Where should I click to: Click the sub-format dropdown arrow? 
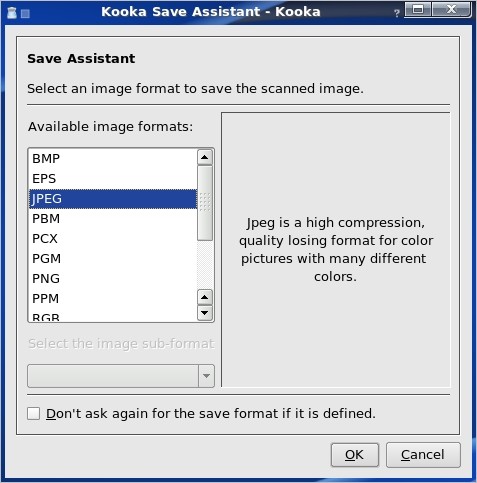(x=206, y=376)
